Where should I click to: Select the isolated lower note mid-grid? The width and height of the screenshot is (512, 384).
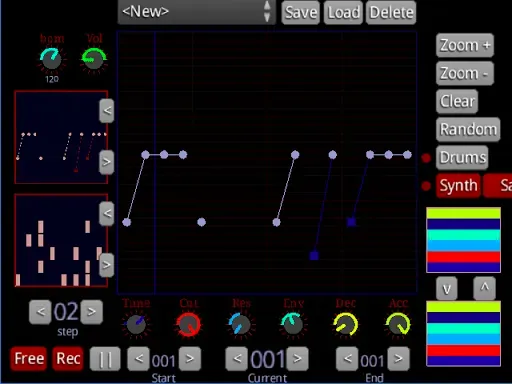pos(201,222)
